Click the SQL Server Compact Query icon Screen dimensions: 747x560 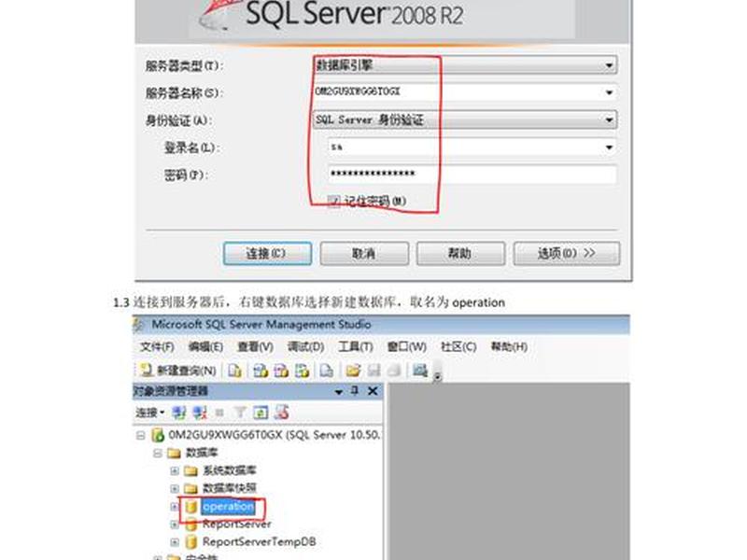(x=326, y=370)
